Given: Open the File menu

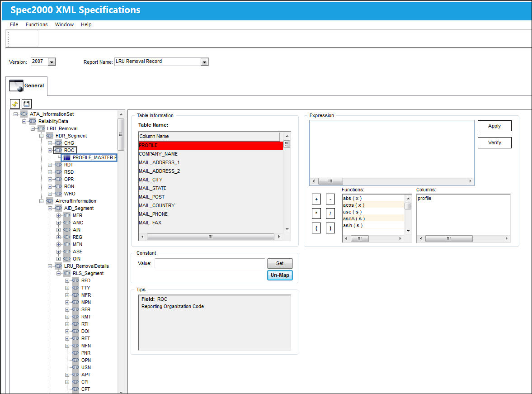Looking at the screenshot, I should (14, 24).
